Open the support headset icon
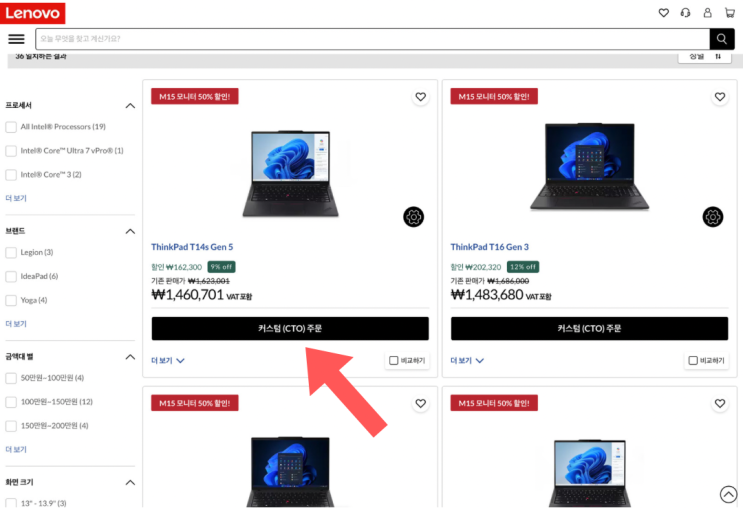The height and width of the screenshot is (508, 743). click(x=685, y=13)
